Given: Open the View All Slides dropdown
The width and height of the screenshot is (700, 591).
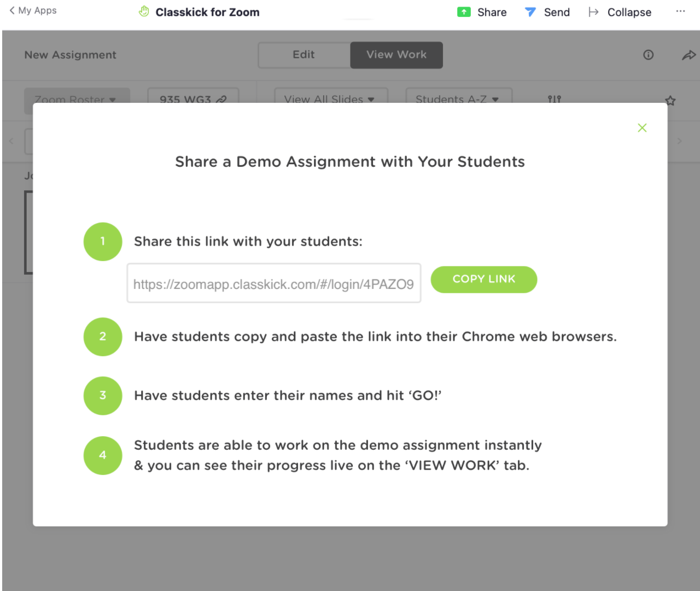Looking at the screenshot, I should (330, 99).
